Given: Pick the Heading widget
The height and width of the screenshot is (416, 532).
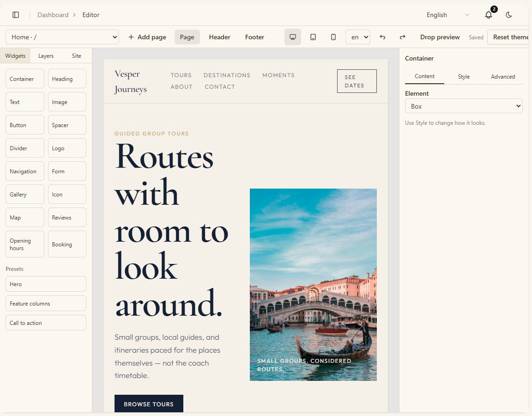Looking at the screenshot, I should click(x=67, y=79).
